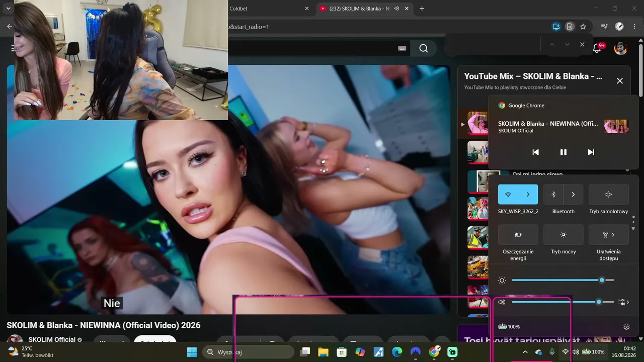Open the Google Chrome media source header

pos(521,106)
